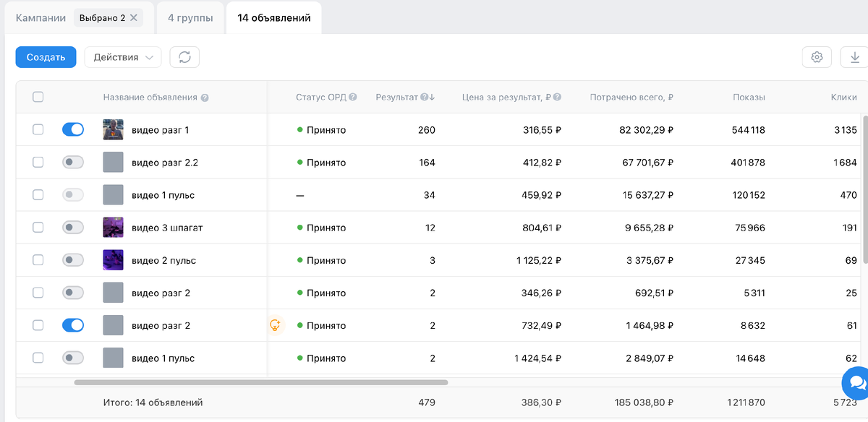Check the видео 3 шпагат row checkbox

pos(38,228)
